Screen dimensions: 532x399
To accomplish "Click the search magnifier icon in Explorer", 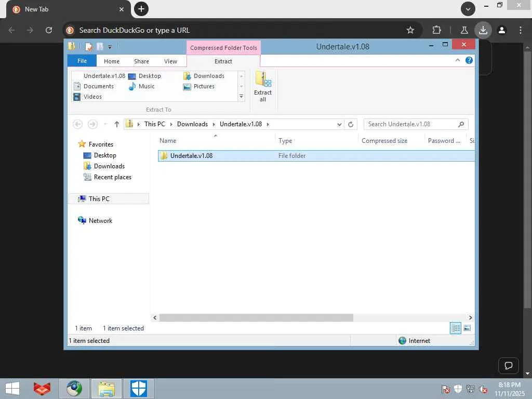I will pos(461,124).
